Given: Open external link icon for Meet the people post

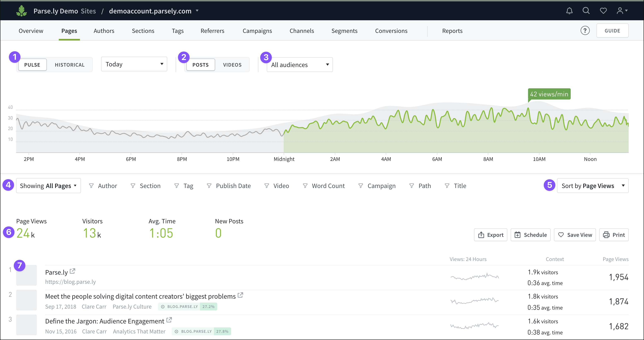Looking at the screenshot, I should pos(240,295).
